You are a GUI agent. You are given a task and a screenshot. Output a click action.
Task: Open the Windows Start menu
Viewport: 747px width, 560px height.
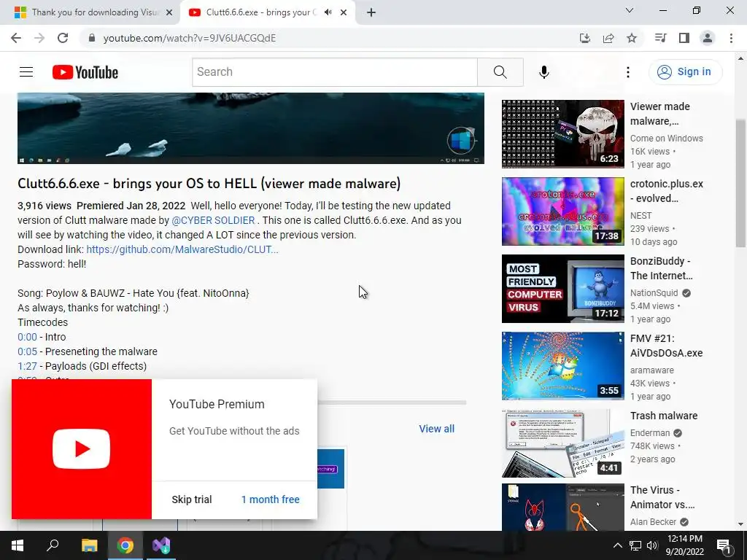pyautogui.click(x=18, y=545)
